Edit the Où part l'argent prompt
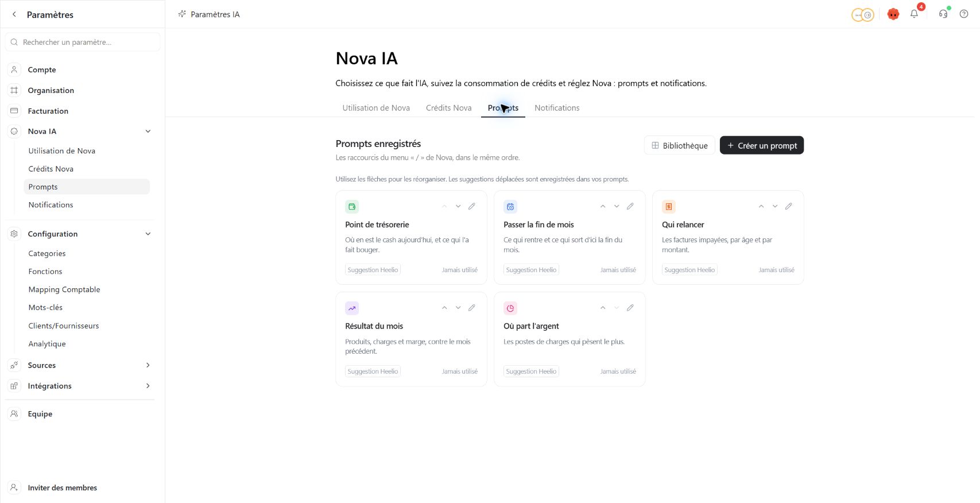 [x=630, y=308]
